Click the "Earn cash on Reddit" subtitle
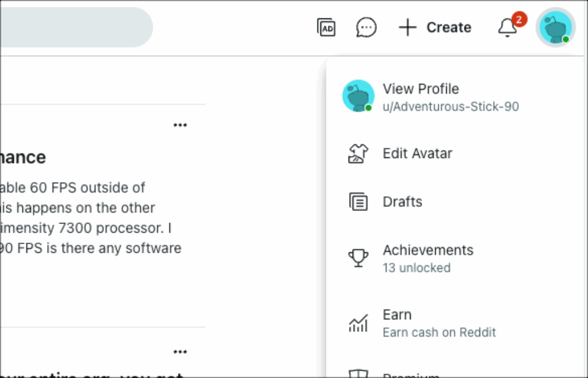Screen dimensions: 588x378 coord(439,332)
